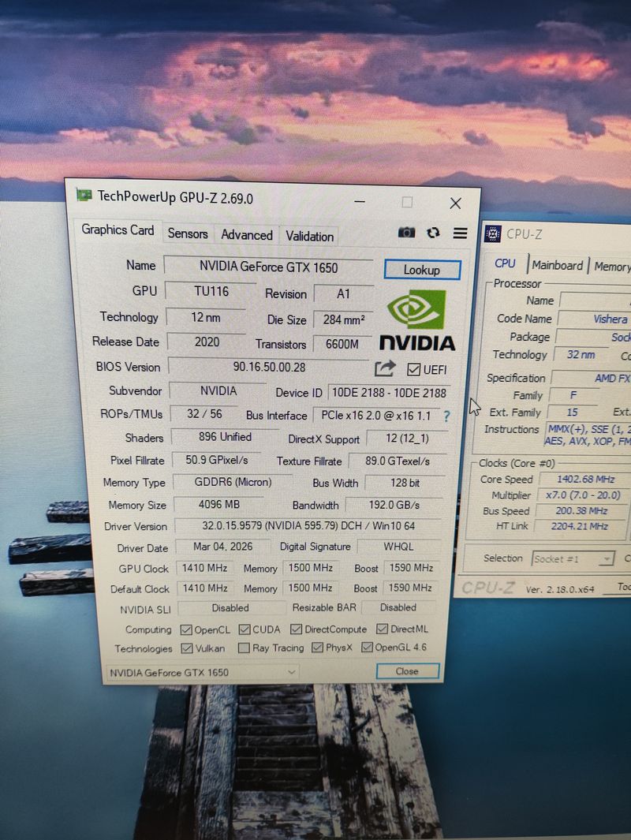This screenshot has width=631, height=840.
Task: Click the Multiplier x7.0 value in CPU-Z
Action: click(x=583, y=495)
